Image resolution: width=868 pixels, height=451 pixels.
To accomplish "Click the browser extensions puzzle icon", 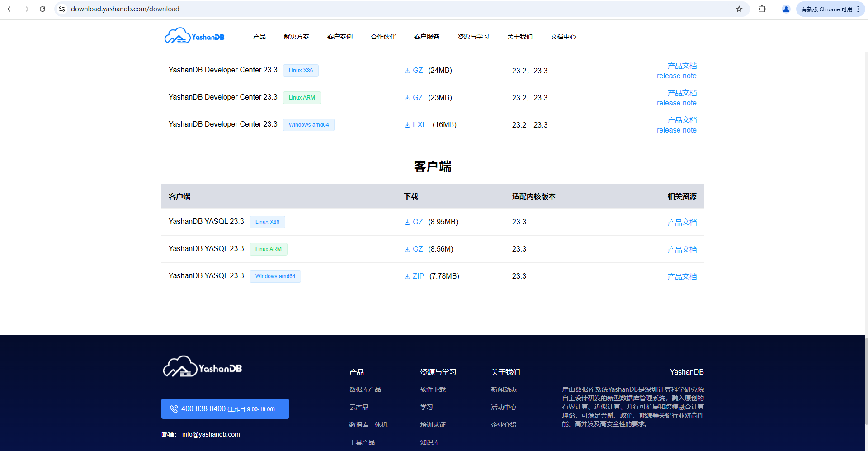I will [x=762, y=9].
